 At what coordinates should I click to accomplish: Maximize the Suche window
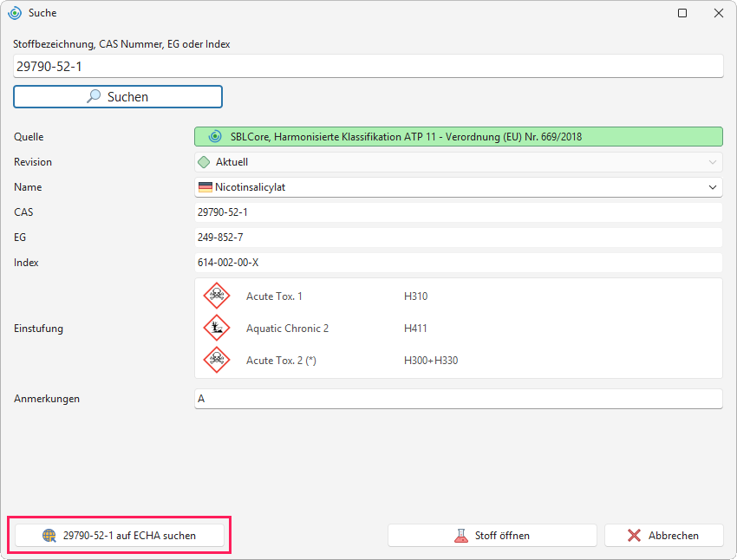(682, 13)
